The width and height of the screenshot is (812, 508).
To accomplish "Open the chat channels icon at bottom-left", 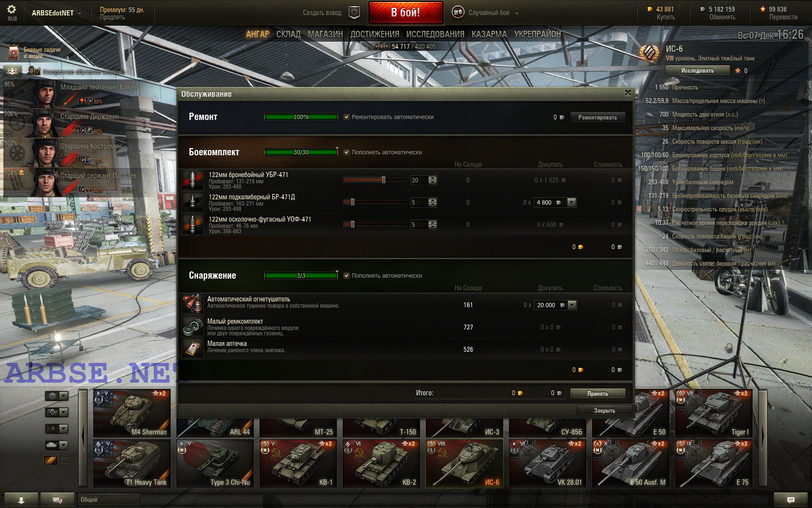I will click(x=58, y=500).
